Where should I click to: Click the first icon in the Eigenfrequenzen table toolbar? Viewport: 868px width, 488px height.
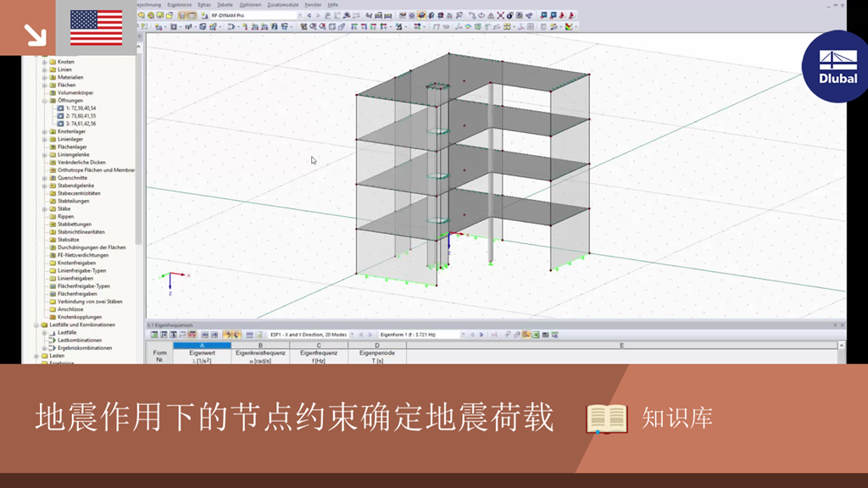154,335
